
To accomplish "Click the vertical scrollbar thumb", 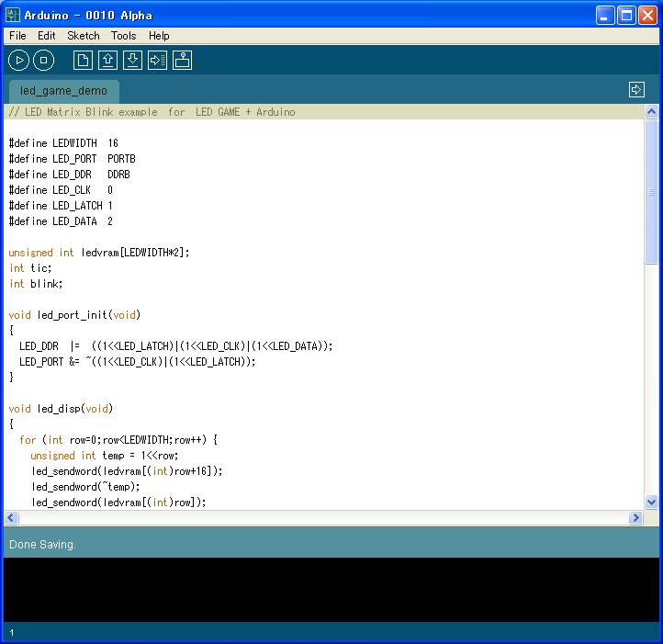I will pos(651,192).
